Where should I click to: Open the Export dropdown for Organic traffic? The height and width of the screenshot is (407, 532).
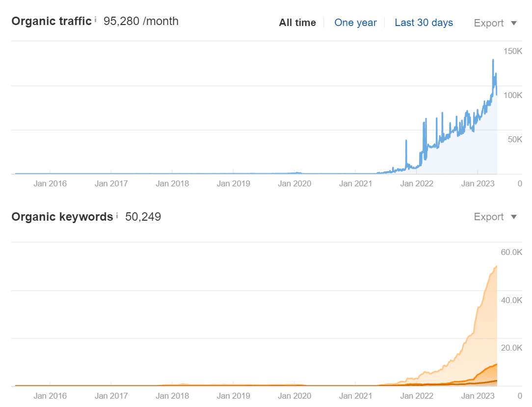[x=495, y=23]
